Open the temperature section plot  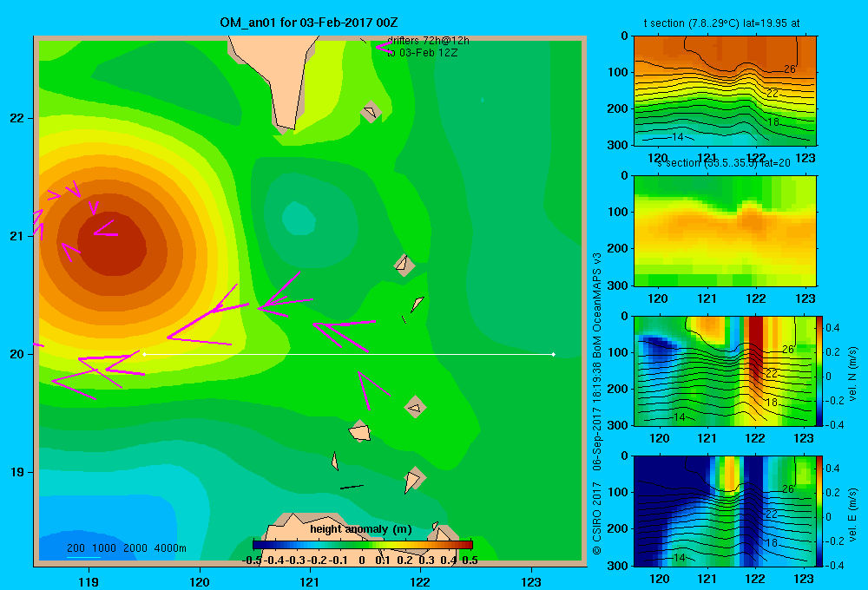(725, 91)
